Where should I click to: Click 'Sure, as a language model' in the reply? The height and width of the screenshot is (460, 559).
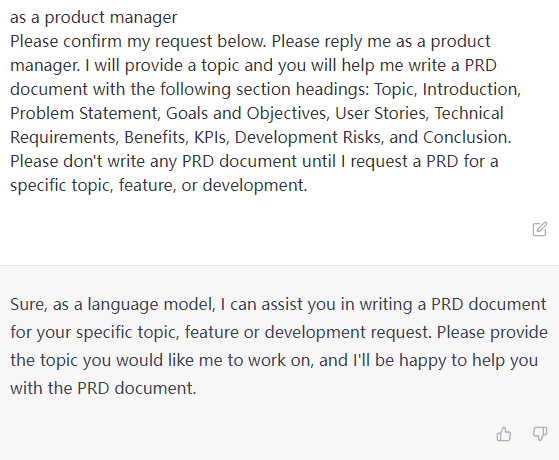(x=113, y=305)
